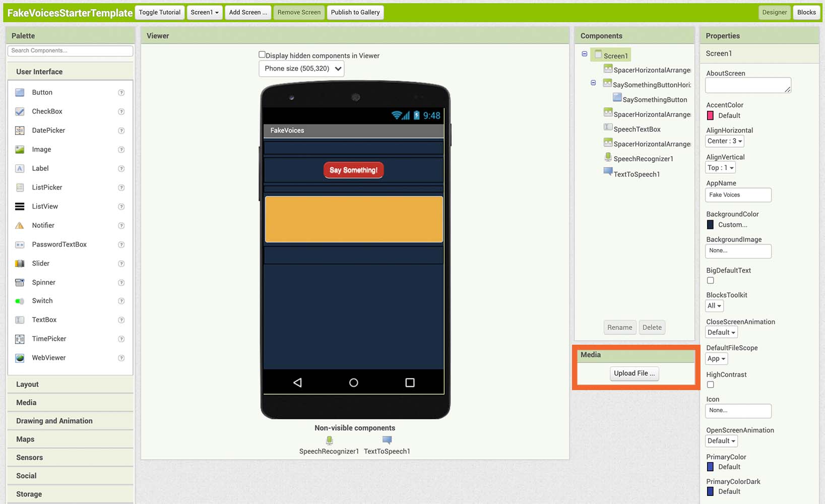Click the Toggle Tutorial button
Screen dimensions: 825x504
pyautogui.click(x=160, y=13)
